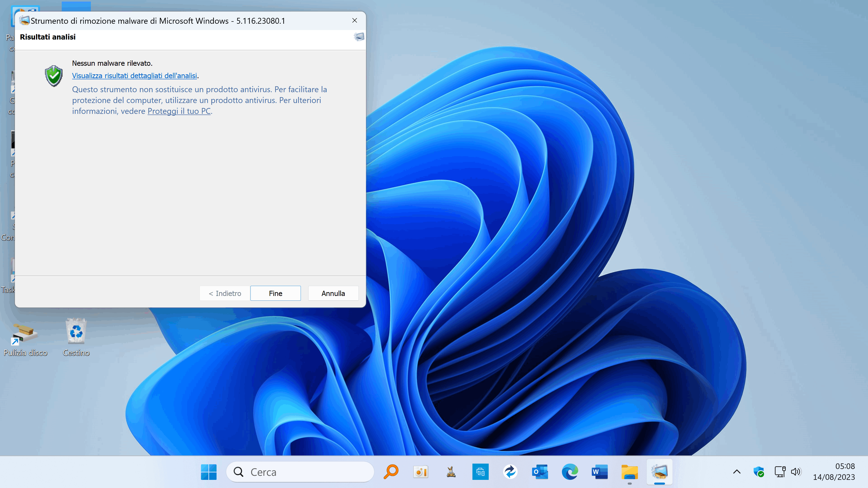Click the malware removal tool taskbar icon
This screenshot has height=488, width=868.
coord(659,472)
